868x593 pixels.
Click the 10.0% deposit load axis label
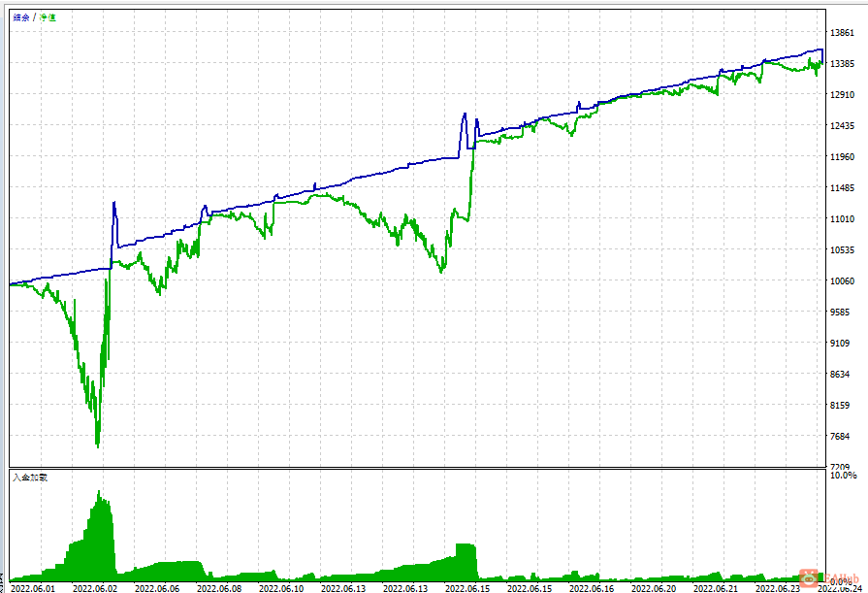pyautogui.click(x=843, y=476)
